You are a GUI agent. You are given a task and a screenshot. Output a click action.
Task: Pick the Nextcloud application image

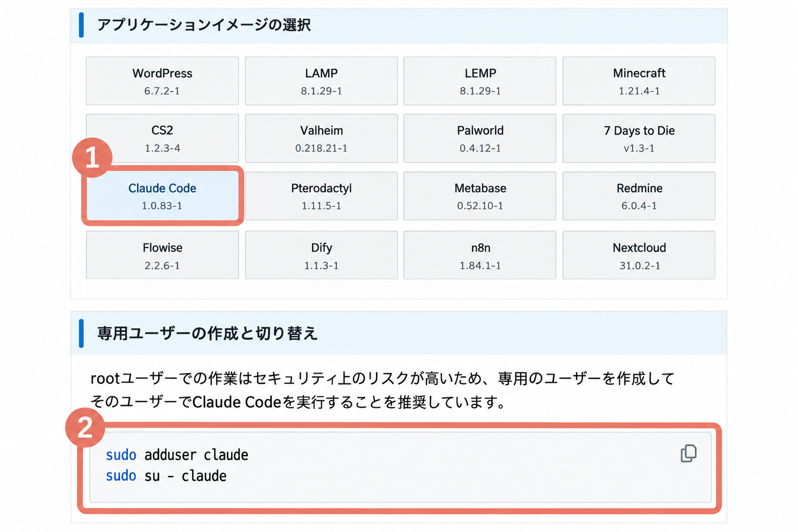[x=639, y=255]
